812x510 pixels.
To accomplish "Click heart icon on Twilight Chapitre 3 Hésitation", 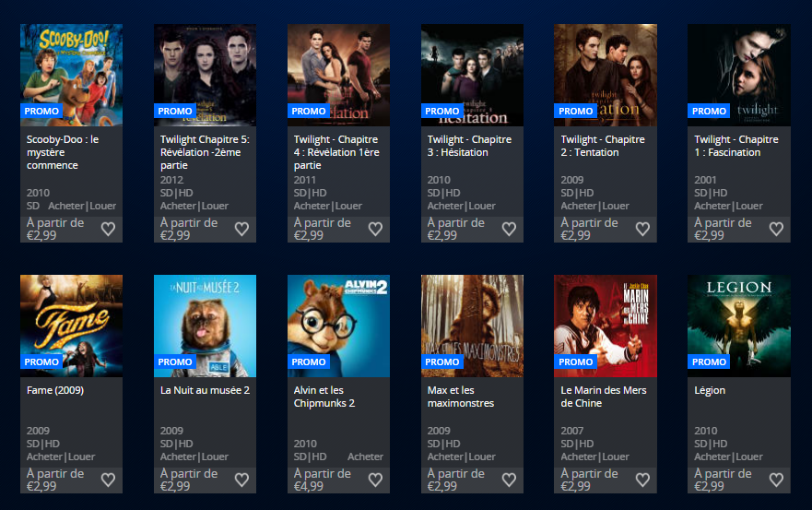I will 509,229.
